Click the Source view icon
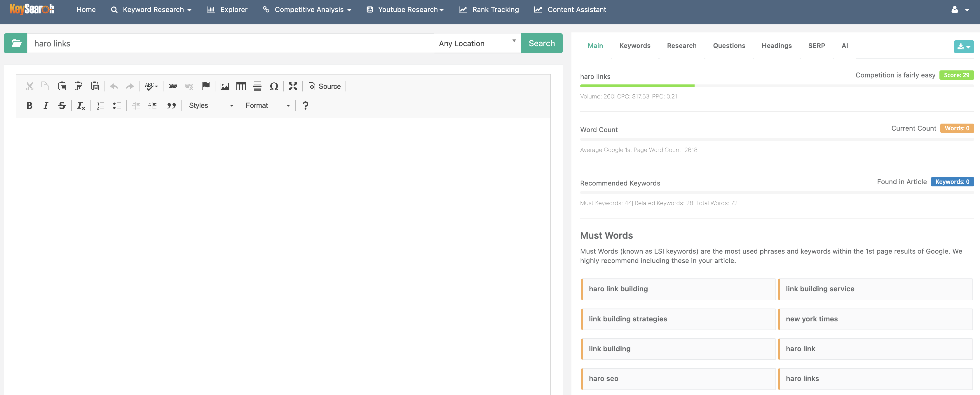The image size is (980, 395). [324, 86]
